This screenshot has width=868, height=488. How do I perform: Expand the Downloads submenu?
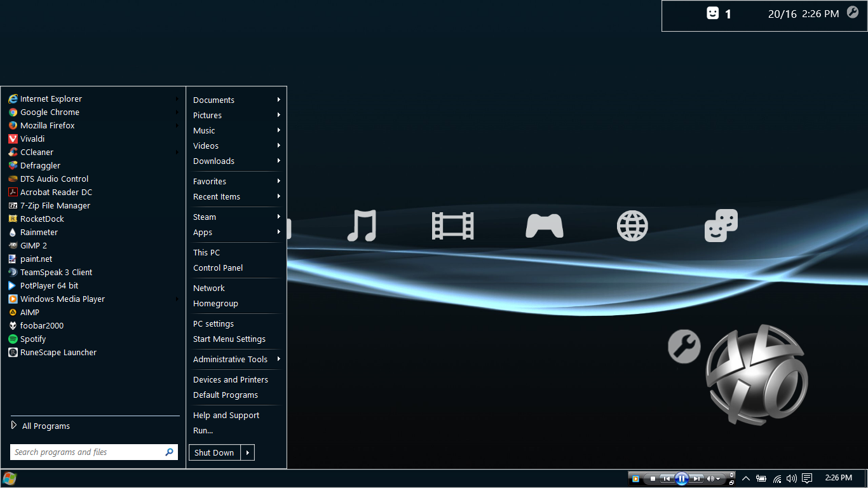coord(236,161)
